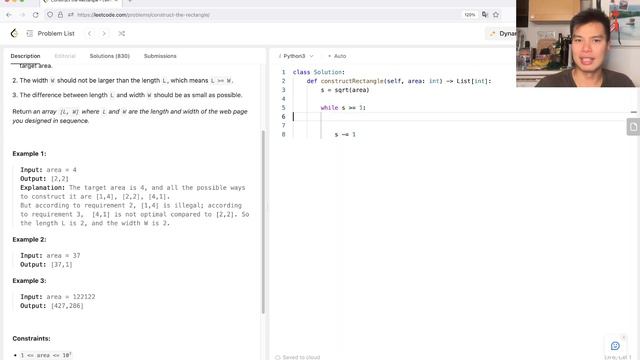Click line number 7 in gutter
Screen dimensions: 640x360
[x=283, y=125]
